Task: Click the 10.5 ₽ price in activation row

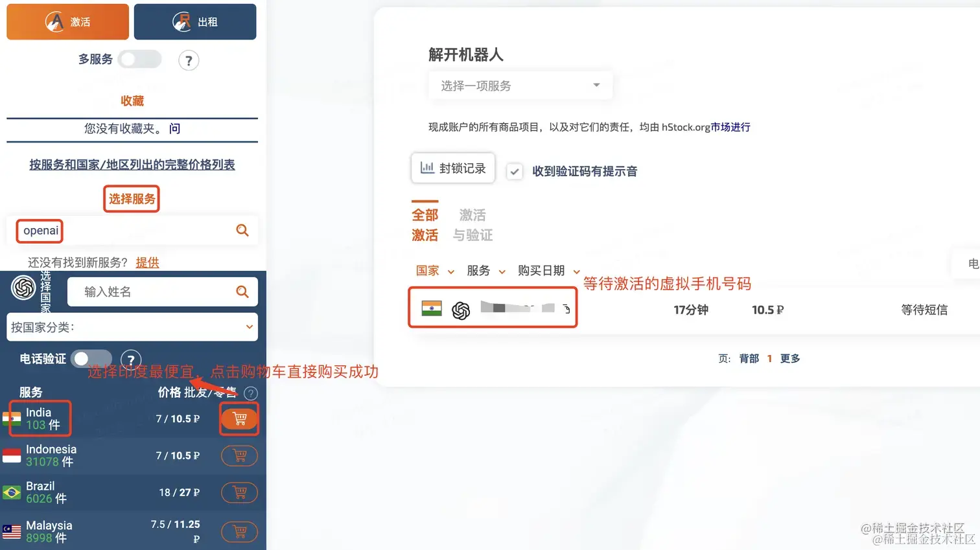Action: click(767, 310)
